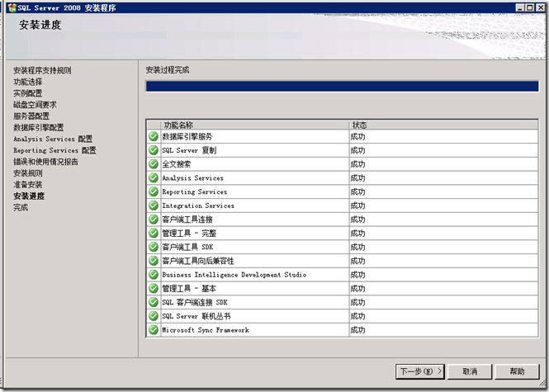Click the check icon for Business Intelligence Development Studio

point(154,275)
